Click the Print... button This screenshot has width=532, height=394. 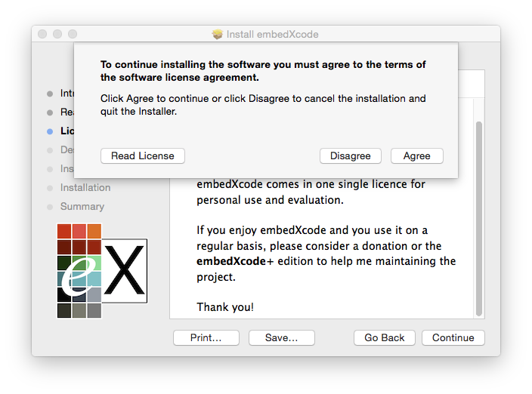point(206,337)
